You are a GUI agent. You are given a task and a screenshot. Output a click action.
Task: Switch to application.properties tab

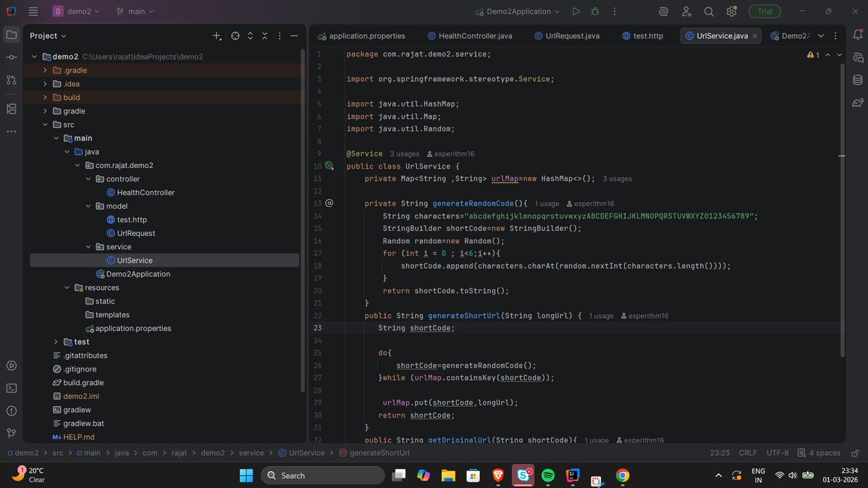(361, 35)
